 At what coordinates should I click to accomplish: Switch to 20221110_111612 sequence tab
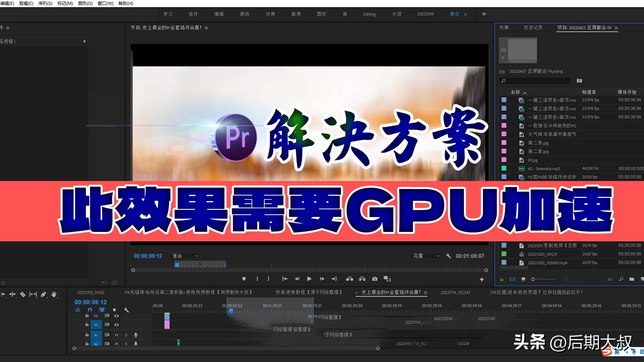[91, 293]
